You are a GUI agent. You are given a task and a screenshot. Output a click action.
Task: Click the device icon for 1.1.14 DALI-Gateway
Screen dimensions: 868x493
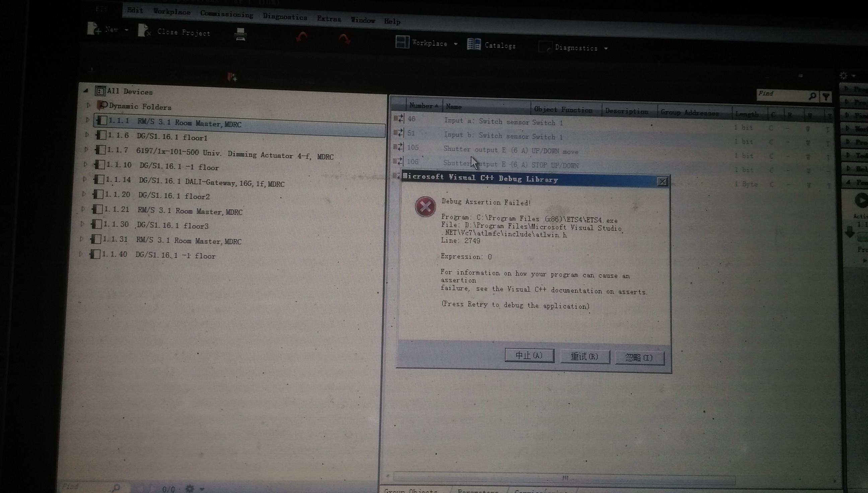(x=99, y=179)
